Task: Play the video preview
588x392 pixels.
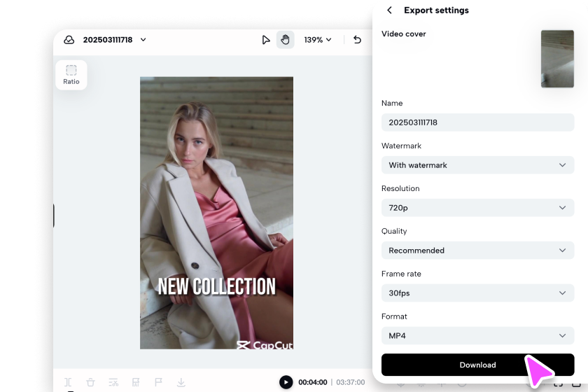Action: click(286, 382)
